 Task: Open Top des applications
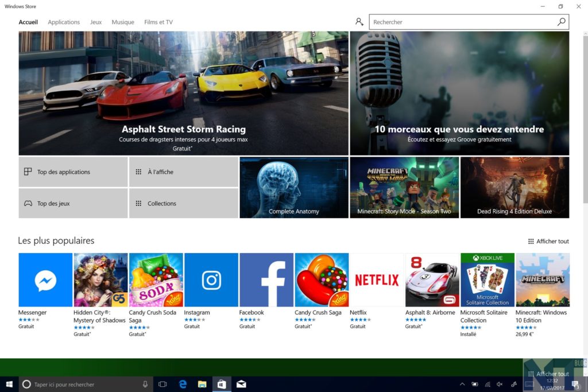click(73, 172)
